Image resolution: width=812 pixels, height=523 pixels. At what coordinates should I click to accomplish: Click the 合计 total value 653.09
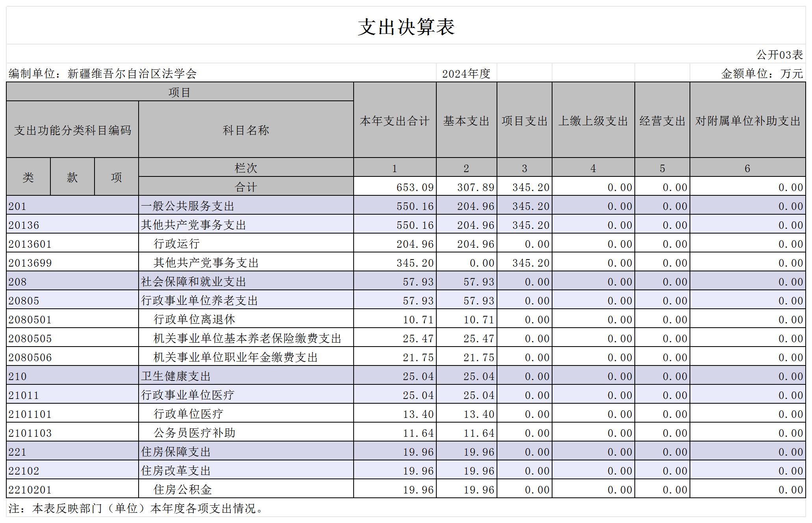coord(415,187)
